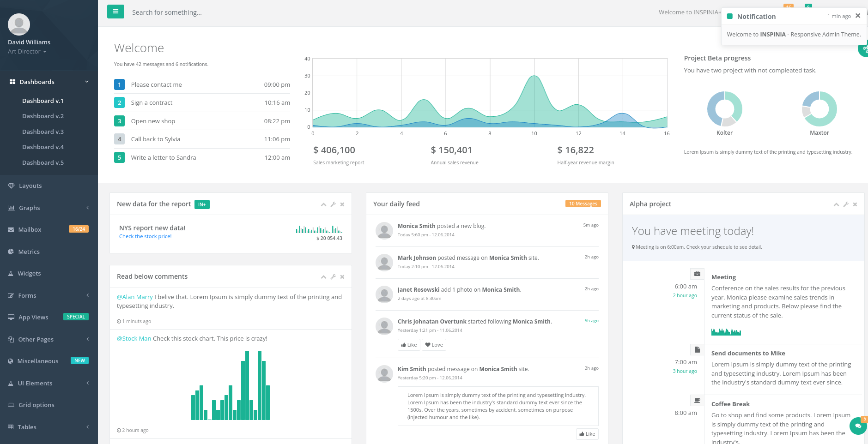
Task: Select Dashboard v.5
Action: (x=43, y=162)
